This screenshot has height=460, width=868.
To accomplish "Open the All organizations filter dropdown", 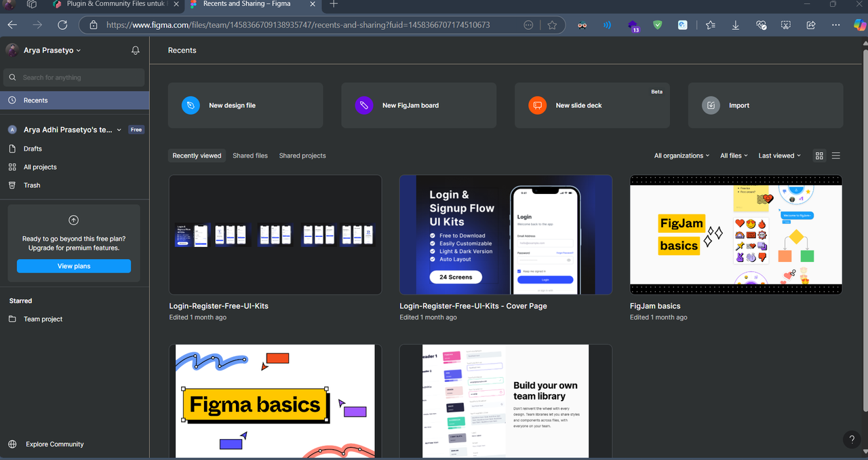I will point(682,155).
